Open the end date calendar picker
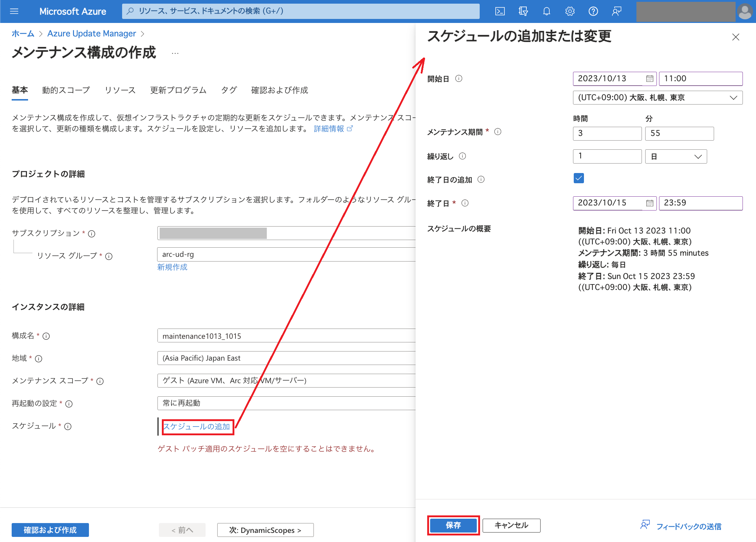 point(650,203)
